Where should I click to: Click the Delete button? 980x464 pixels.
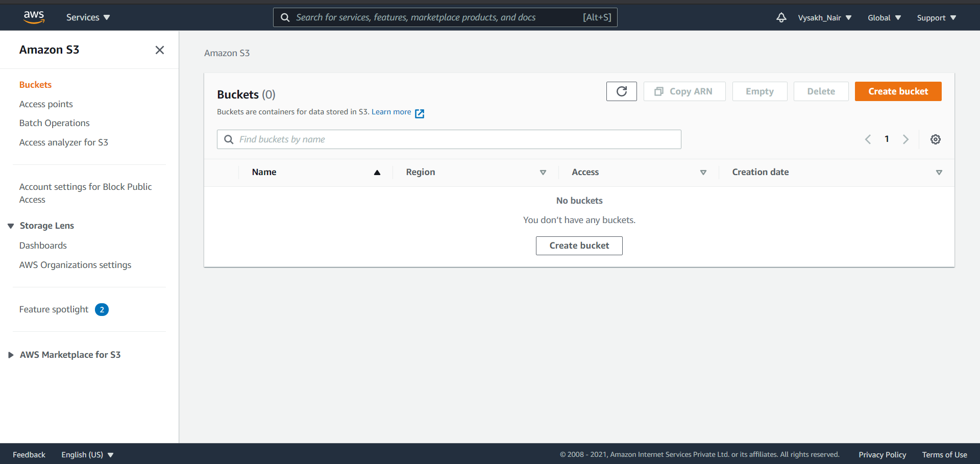[821, 91]
